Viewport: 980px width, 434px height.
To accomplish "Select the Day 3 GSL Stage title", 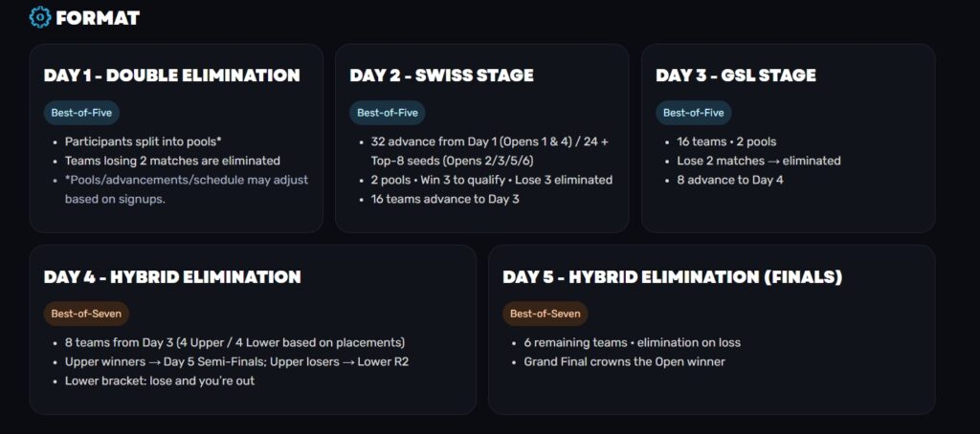I will point(735,76).
